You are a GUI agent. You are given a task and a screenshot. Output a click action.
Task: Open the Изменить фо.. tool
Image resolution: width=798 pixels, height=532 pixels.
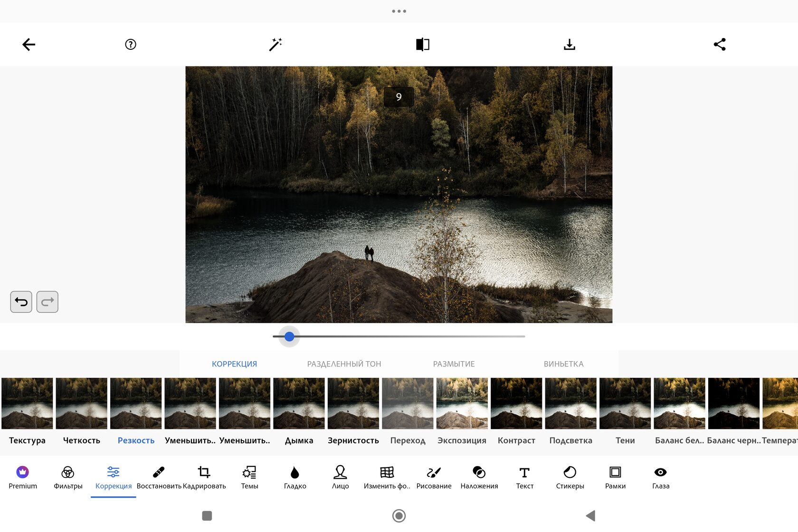[387, 477]
